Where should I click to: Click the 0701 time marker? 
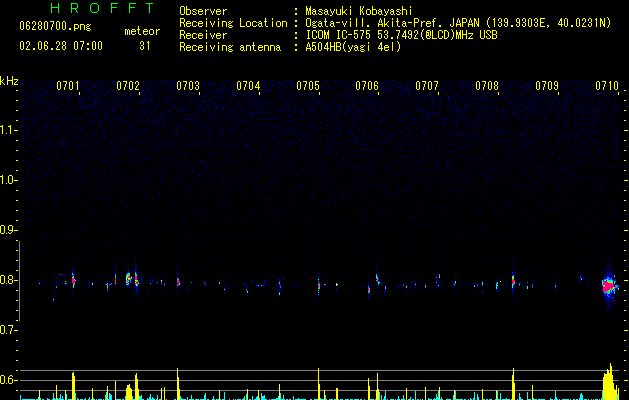[68, 86]
